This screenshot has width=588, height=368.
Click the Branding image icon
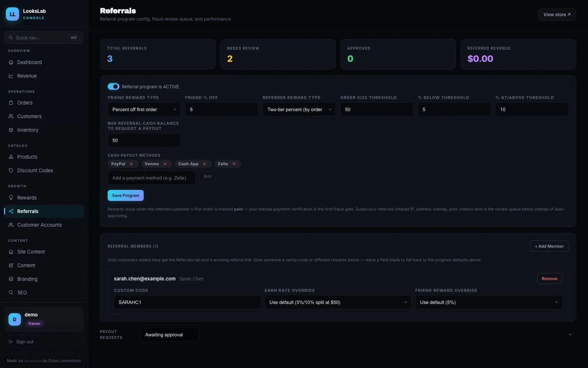[x=11, y=279]
